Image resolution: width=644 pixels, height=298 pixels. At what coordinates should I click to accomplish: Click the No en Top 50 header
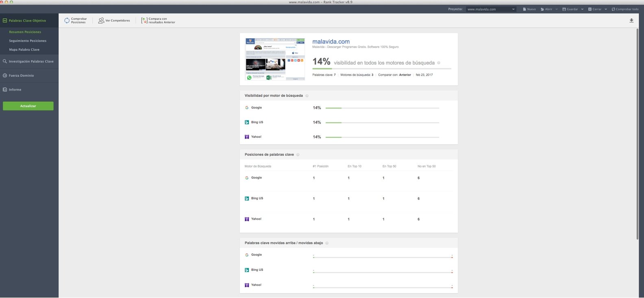pyautogui.click(x=426, y=166)
